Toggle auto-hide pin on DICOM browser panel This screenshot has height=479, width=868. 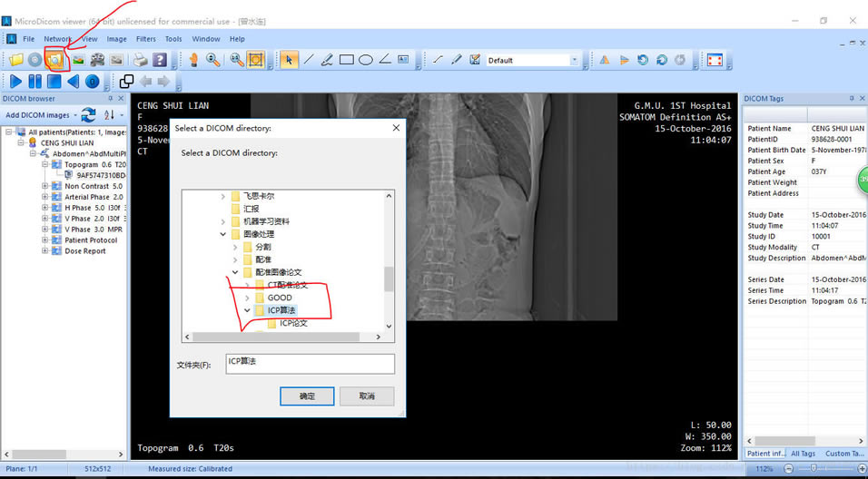tap(111, 98)
